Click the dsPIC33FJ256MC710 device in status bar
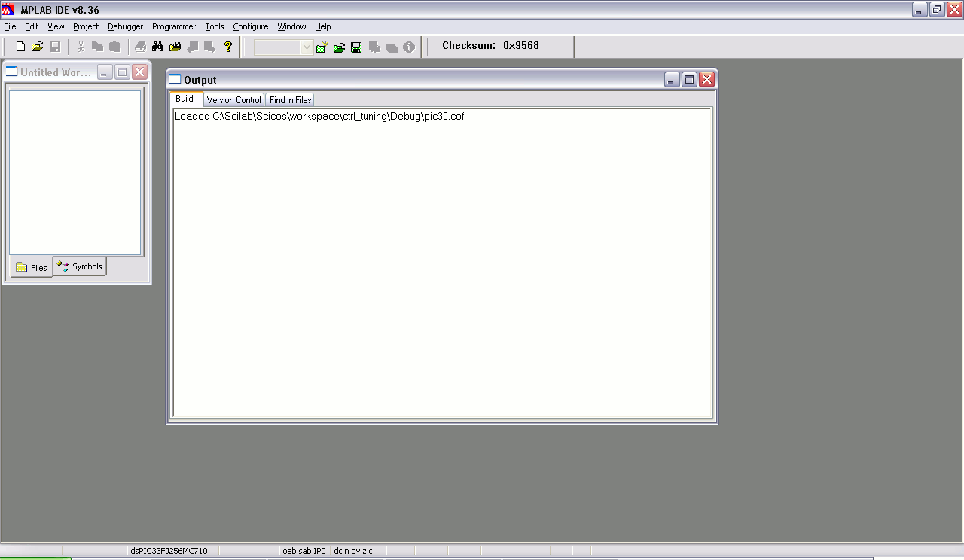 tap(169, 551)
